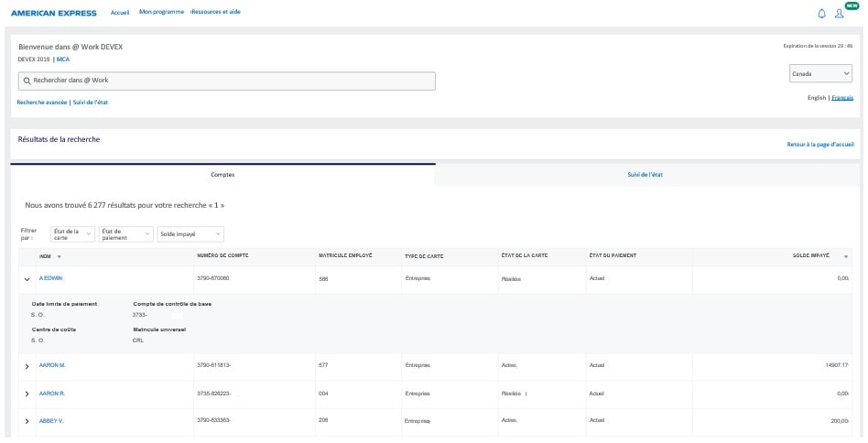Image resolution: width=868 pixels, height=443 pixels.
Task: Expand the ABBEY V. account row
Action: tap(27, 421)
